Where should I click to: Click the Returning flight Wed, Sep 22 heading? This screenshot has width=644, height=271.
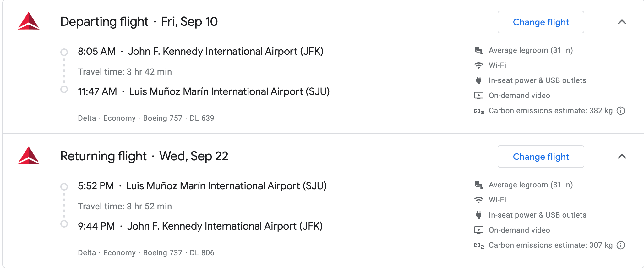(x=144, y=156)
